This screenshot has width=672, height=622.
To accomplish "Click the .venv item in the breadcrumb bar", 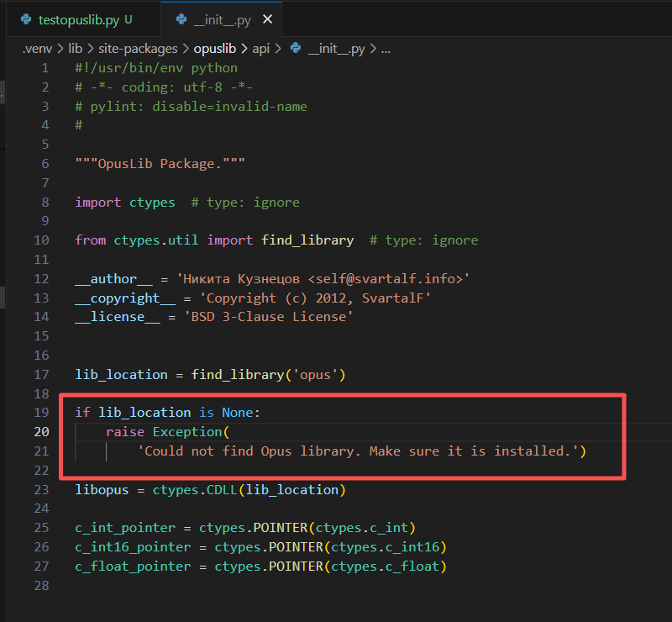I will 35,48.
